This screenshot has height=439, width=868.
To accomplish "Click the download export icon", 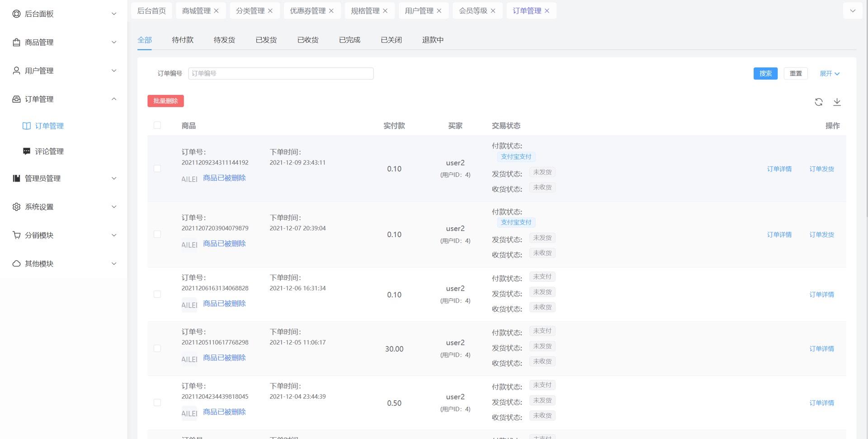I will tap(837, 102).
